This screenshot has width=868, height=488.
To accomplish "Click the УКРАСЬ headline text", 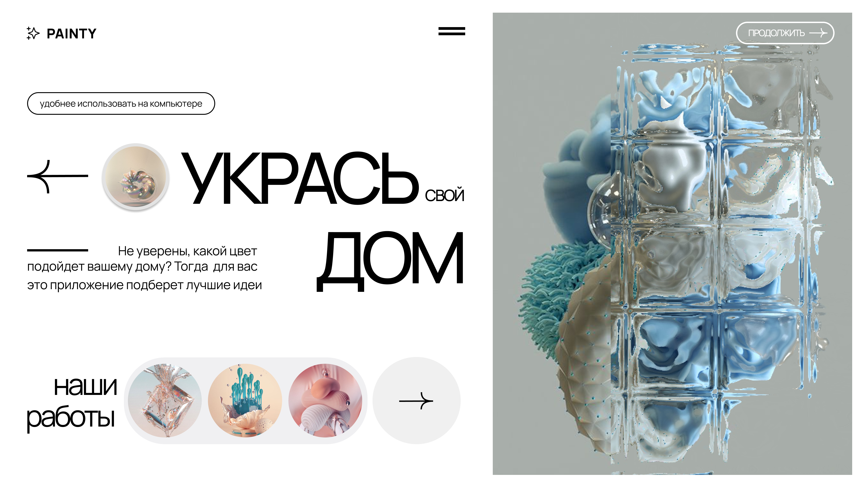I will (x=300, y=178).
